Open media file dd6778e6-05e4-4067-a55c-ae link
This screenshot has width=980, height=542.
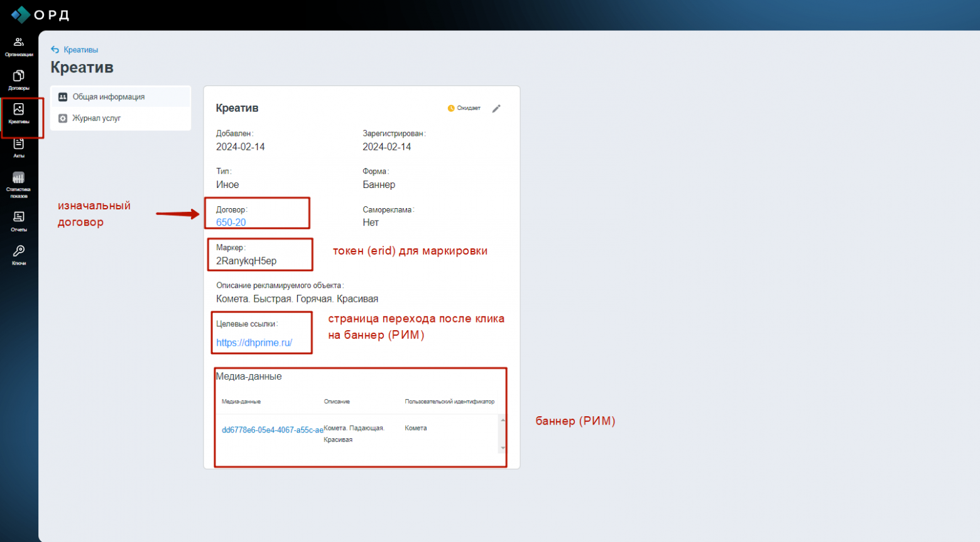point(273,430)
